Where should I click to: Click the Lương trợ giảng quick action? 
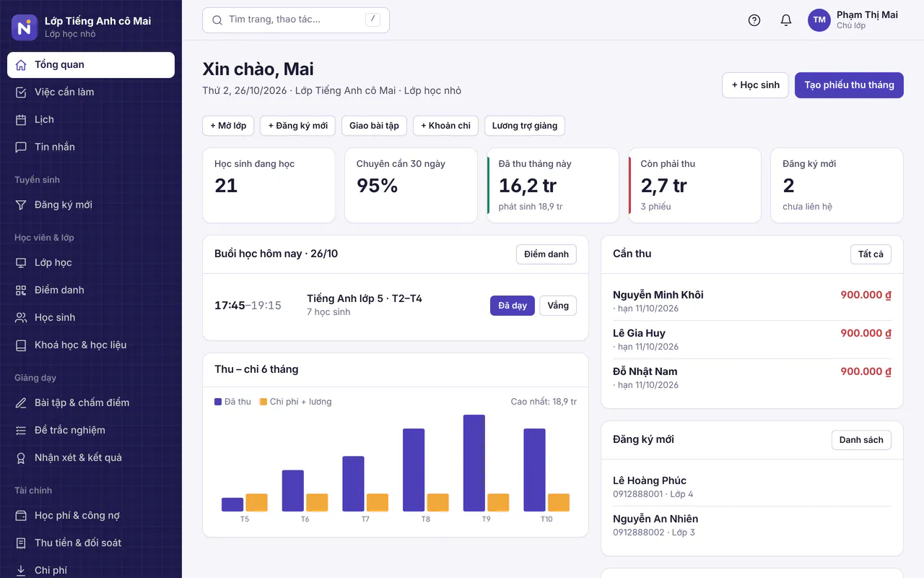525,126
